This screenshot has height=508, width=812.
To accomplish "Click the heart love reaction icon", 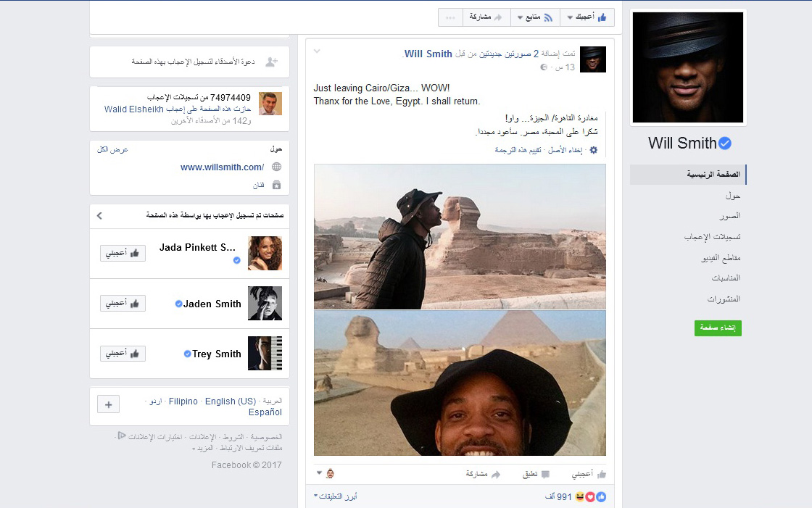I will click(x=590, y=497).
